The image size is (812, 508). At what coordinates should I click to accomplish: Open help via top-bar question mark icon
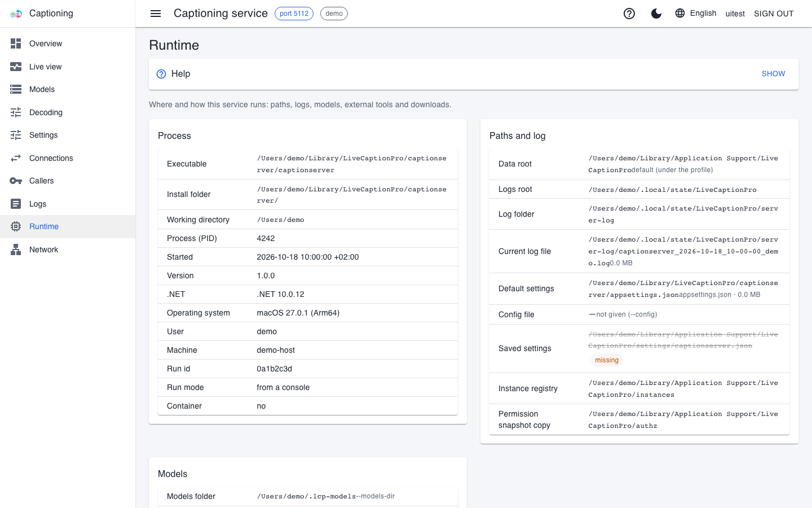coord(629,14)
